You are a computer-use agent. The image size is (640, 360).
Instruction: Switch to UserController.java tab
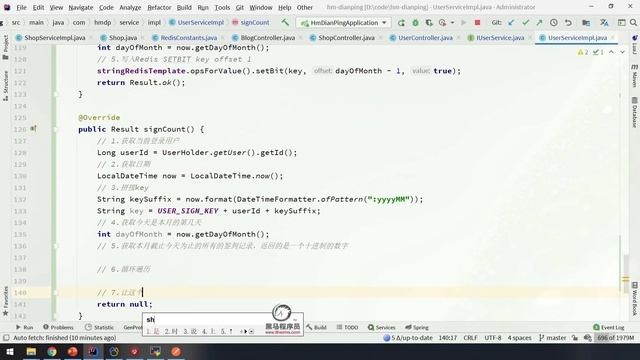(x=425, y=38)
